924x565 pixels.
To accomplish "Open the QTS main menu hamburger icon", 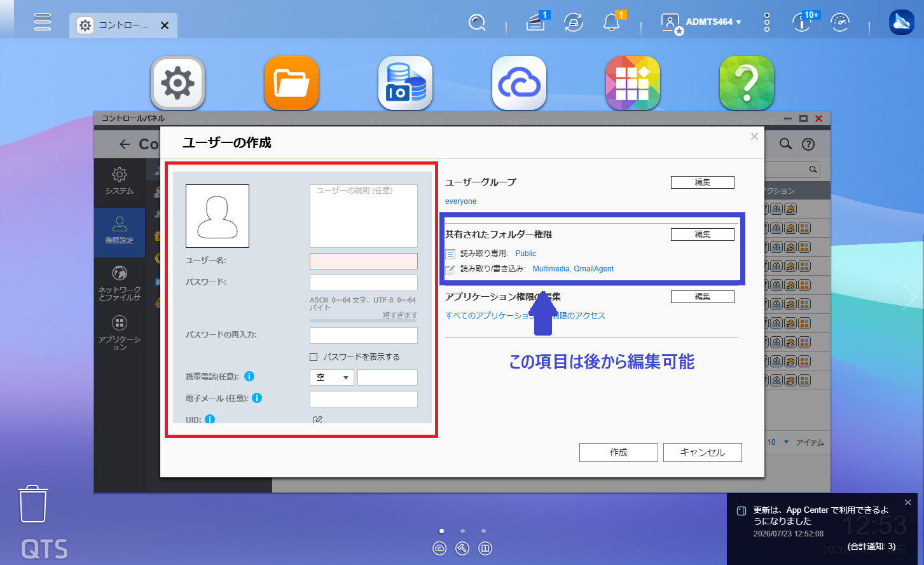I will 43,22.
